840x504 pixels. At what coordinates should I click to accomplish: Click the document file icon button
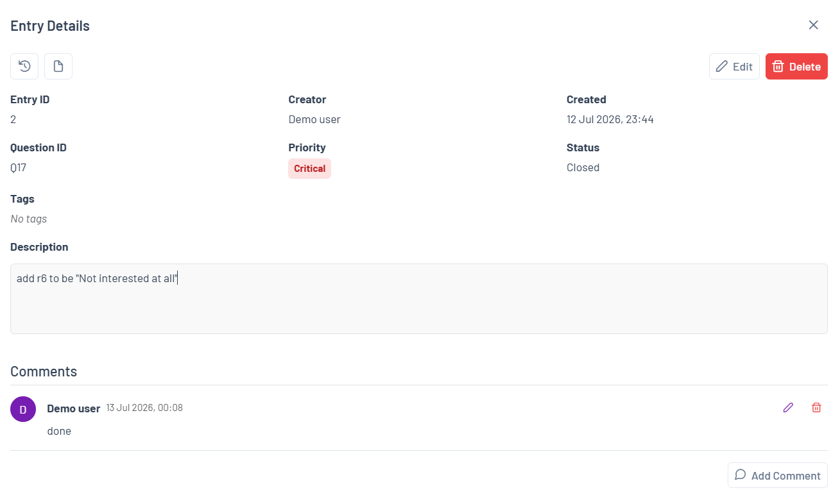58,66
